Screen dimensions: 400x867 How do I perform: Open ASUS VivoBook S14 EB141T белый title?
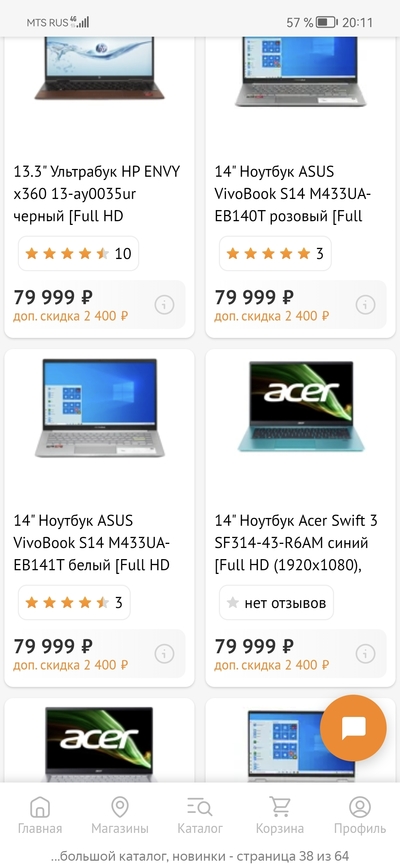(x=92, y=542)
